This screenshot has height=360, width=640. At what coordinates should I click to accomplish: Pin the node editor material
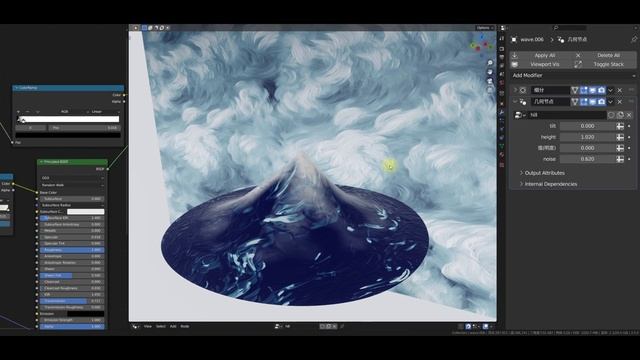coord(342,327)
